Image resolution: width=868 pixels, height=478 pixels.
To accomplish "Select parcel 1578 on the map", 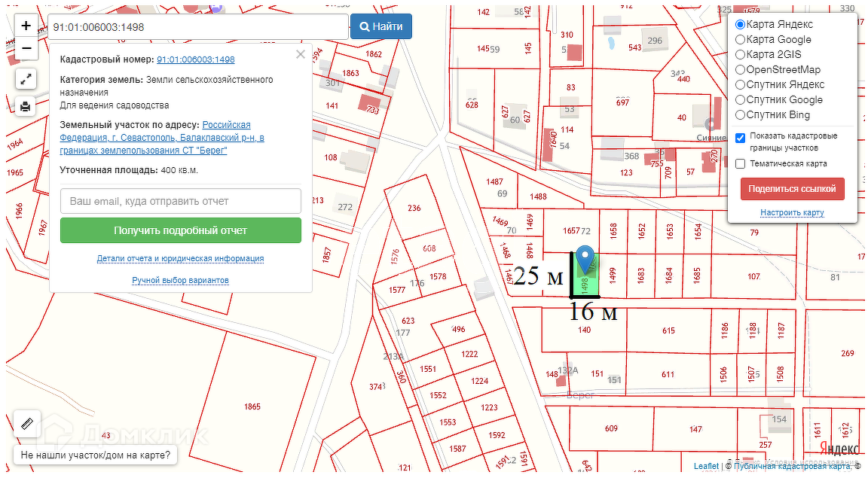I will (x=438, y=276).
